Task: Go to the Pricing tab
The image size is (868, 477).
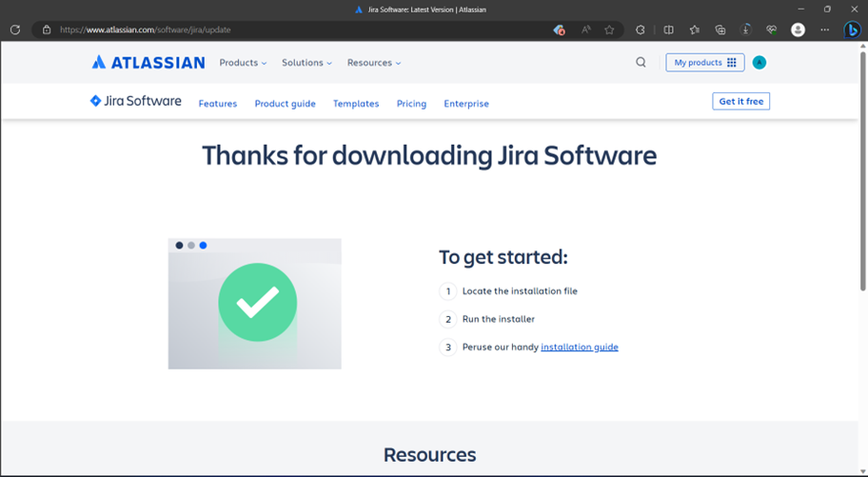Action: coord(411,104)
